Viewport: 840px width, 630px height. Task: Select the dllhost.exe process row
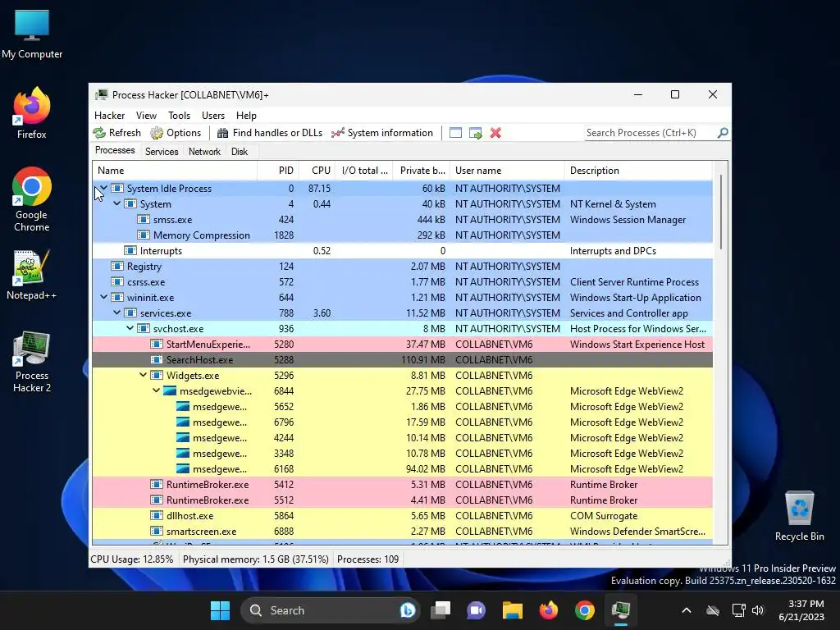click(402, 515)
